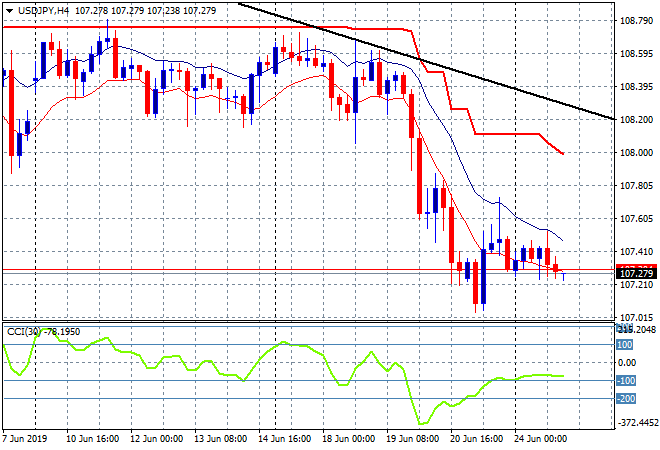The width and height of the screenshot is (660, 450).
Task: Click the 108.200 price axis label
Action: (x=636, y=120)
